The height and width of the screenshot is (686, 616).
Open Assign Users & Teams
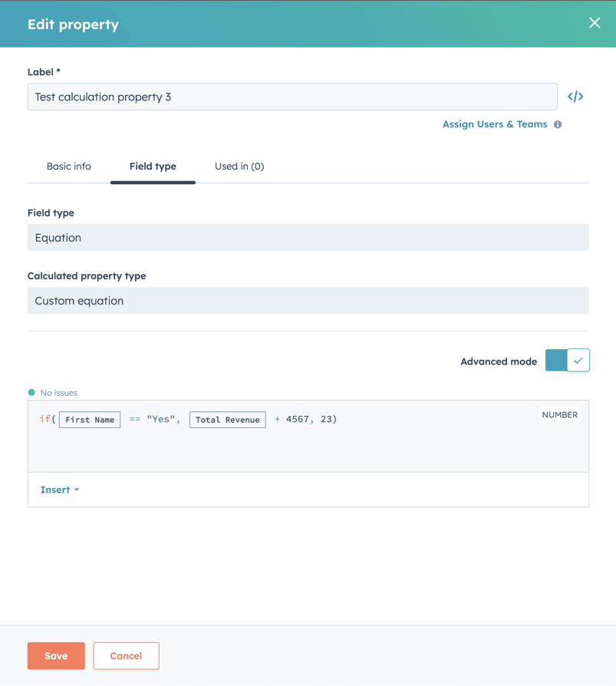(495, 124)
